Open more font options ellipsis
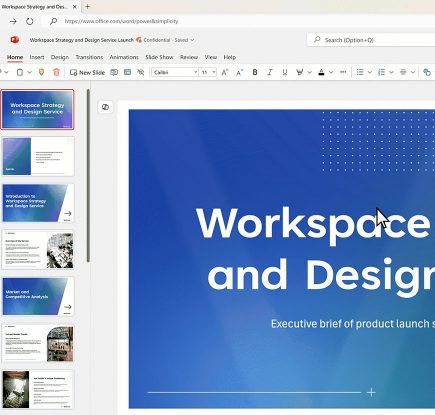 343,72
